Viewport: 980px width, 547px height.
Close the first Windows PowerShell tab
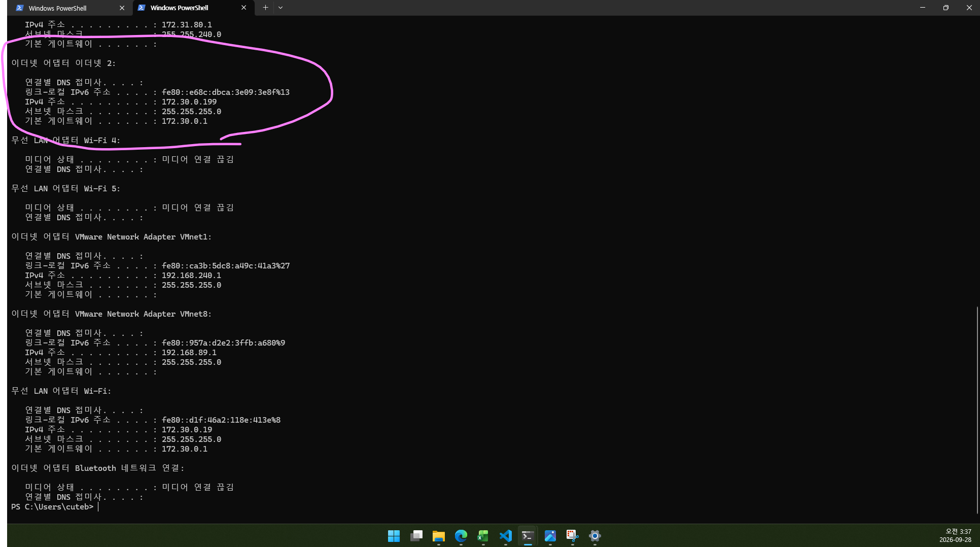click(122, 8)
